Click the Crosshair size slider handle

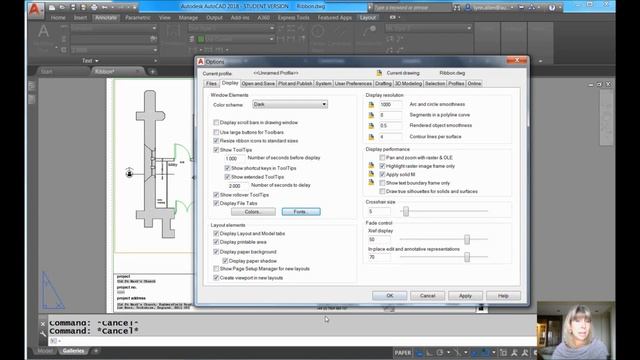tap(406, 211)
